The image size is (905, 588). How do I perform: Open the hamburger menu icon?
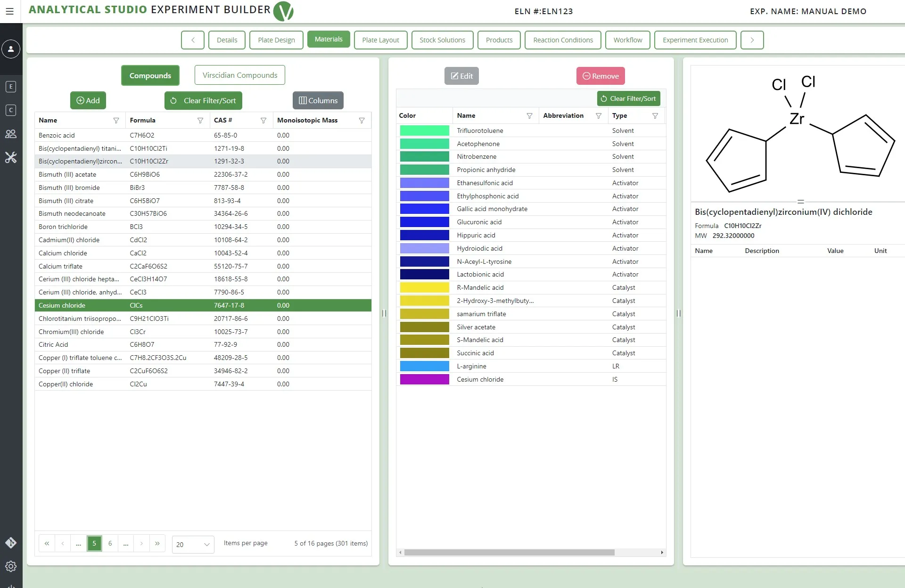[9, 11]
